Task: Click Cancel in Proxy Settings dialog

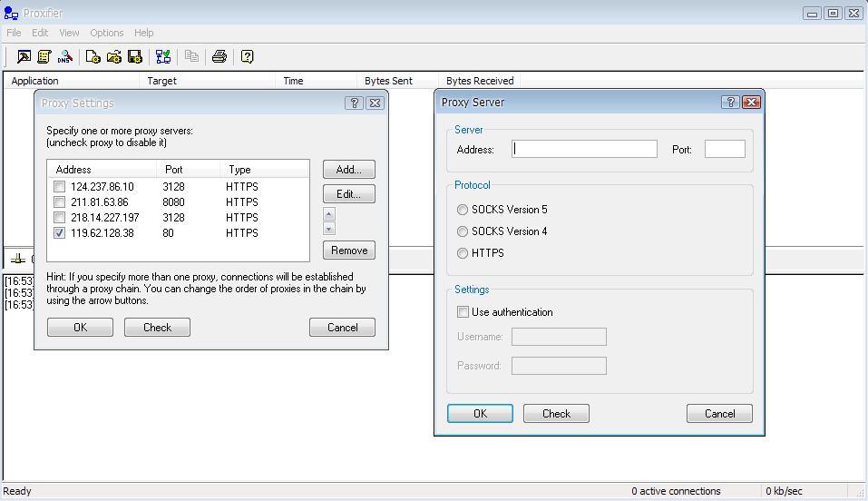Action: click(x=342, y=327)
